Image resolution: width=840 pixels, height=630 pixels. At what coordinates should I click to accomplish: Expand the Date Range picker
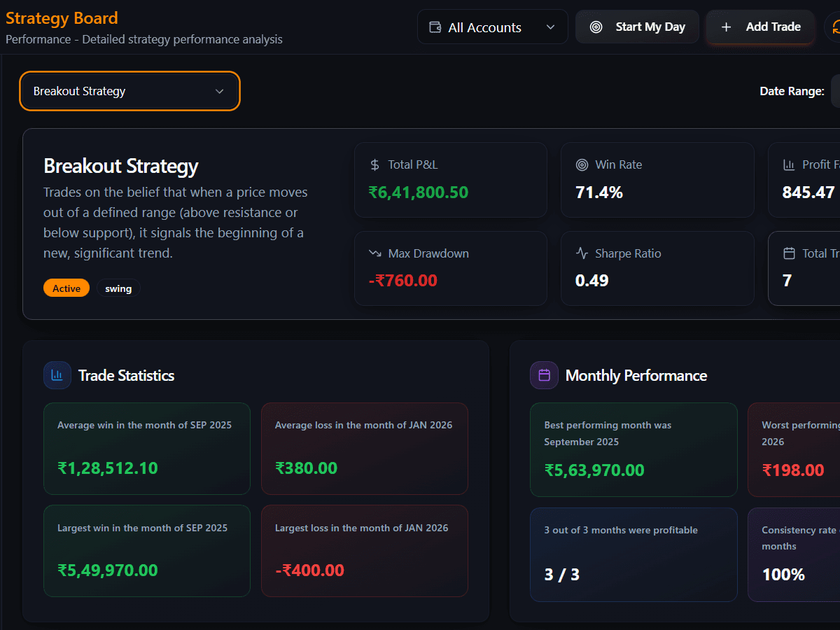836,91
